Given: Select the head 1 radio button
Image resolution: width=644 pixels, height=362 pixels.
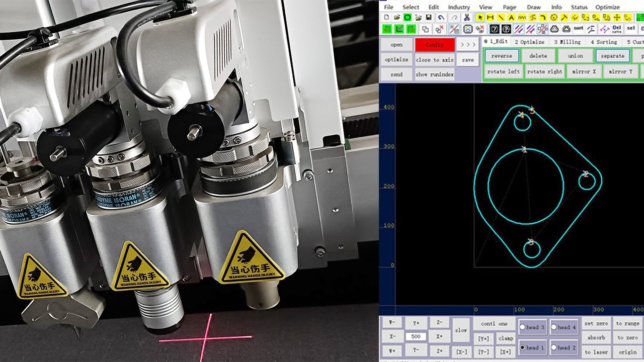Looking at the screenshot, I should (522, 347).
